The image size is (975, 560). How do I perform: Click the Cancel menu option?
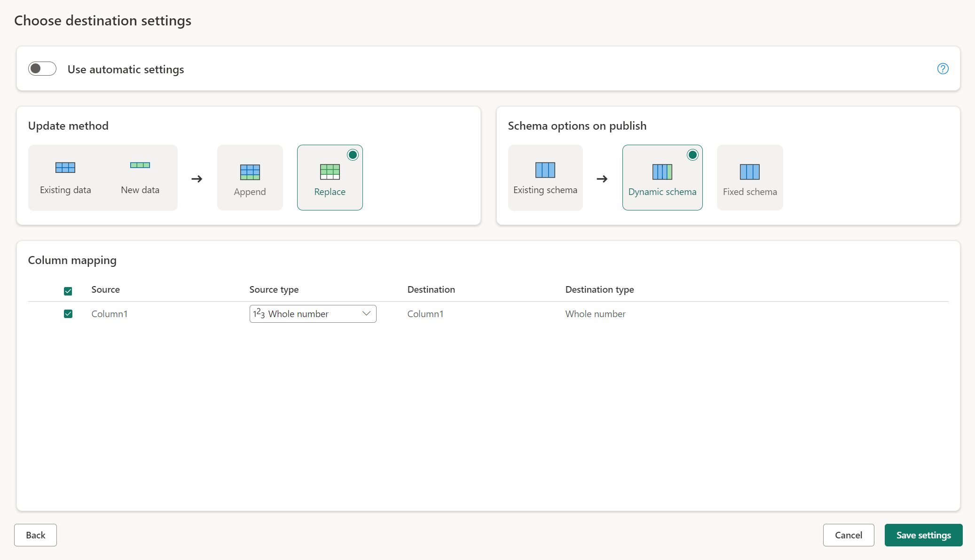tap(849, 535)
